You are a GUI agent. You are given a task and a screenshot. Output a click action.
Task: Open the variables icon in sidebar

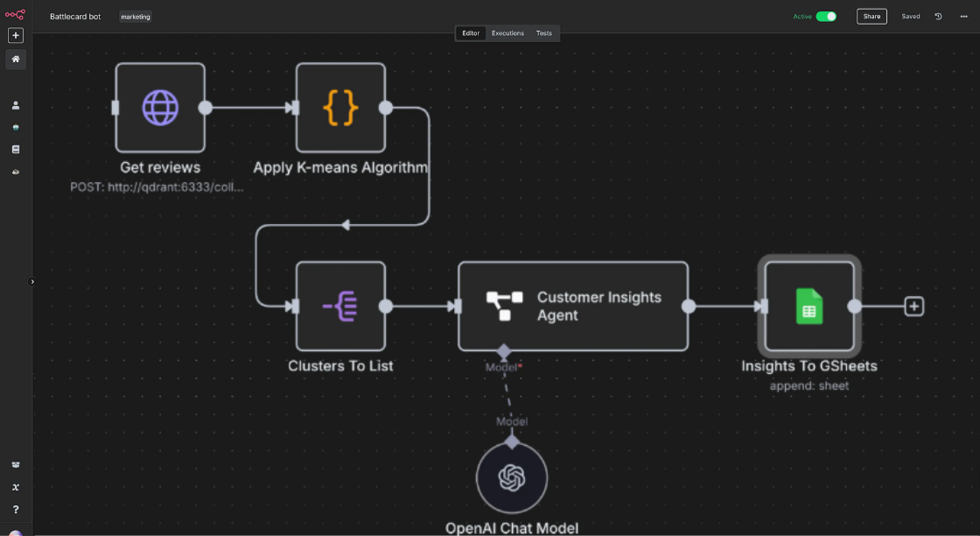[x=16, y=487]
